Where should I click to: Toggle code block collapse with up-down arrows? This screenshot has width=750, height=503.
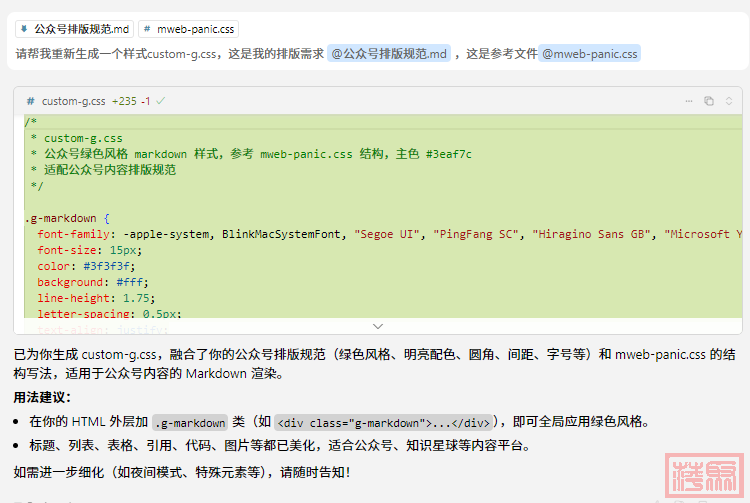(728, 101)
